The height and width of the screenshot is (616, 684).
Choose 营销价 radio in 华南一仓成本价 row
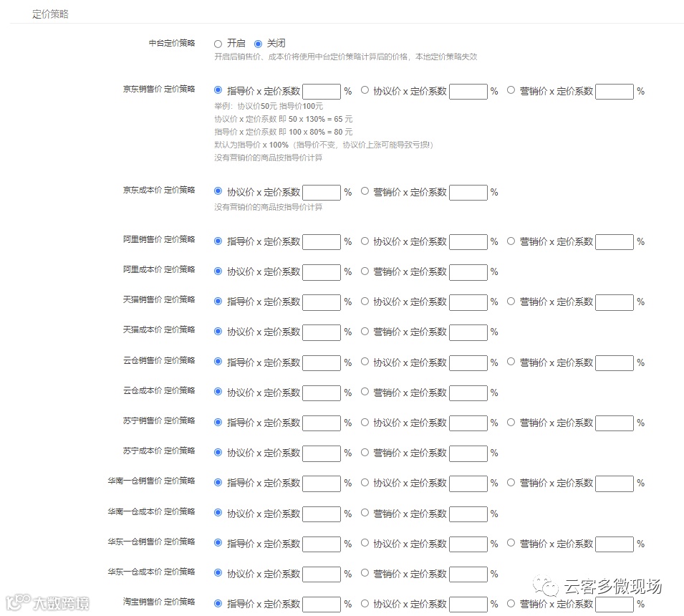pos(365,513)
